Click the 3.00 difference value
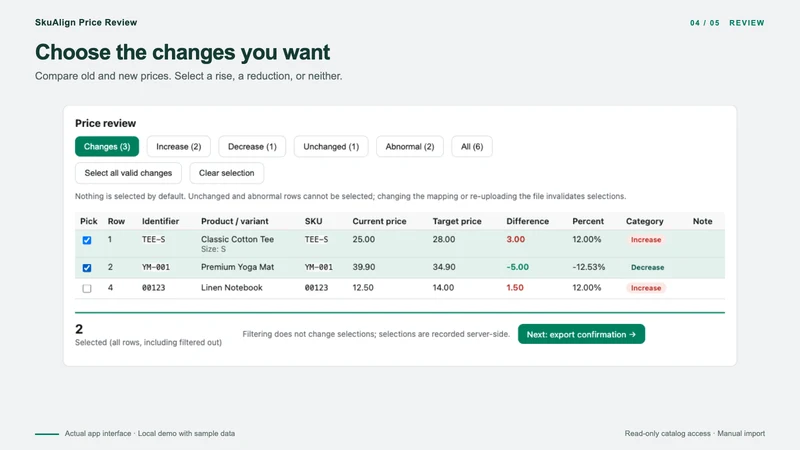Image resolution: width=800 pixels, height=450 pixels. [515, 239]
